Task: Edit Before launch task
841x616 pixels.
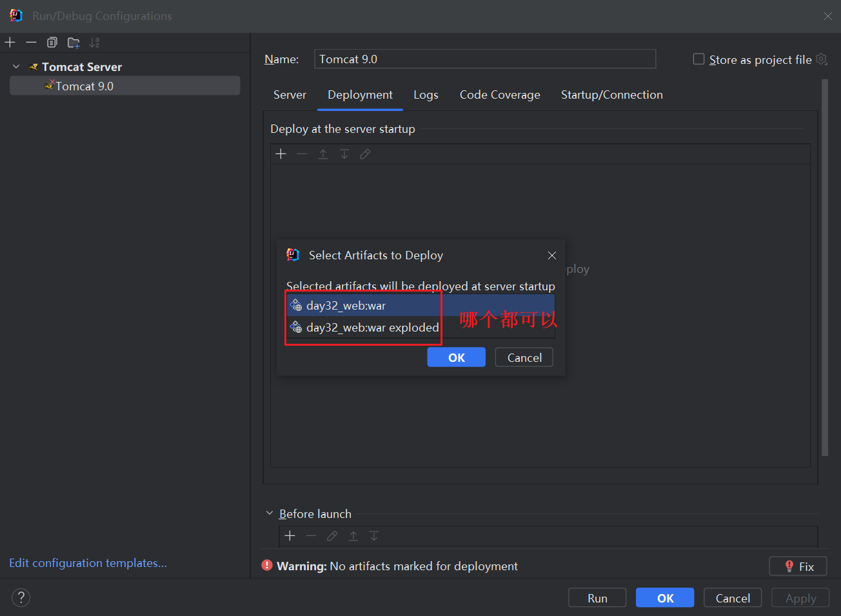Action: pos(332,536)
